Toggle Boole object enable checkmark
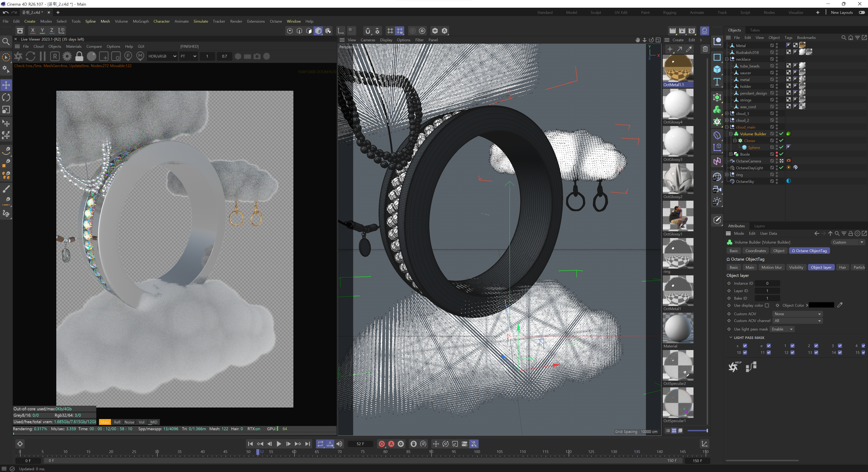 (781, 154)
